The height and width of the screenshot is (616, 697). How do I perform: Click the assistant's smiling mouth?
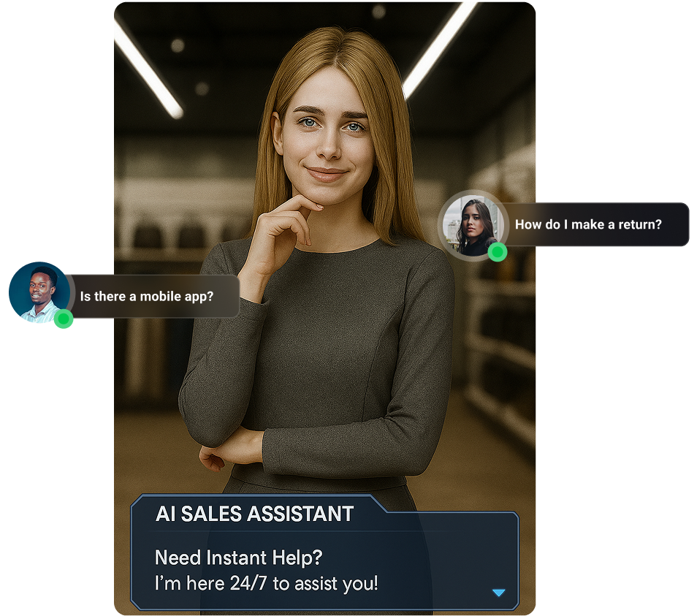coord(326,174)
